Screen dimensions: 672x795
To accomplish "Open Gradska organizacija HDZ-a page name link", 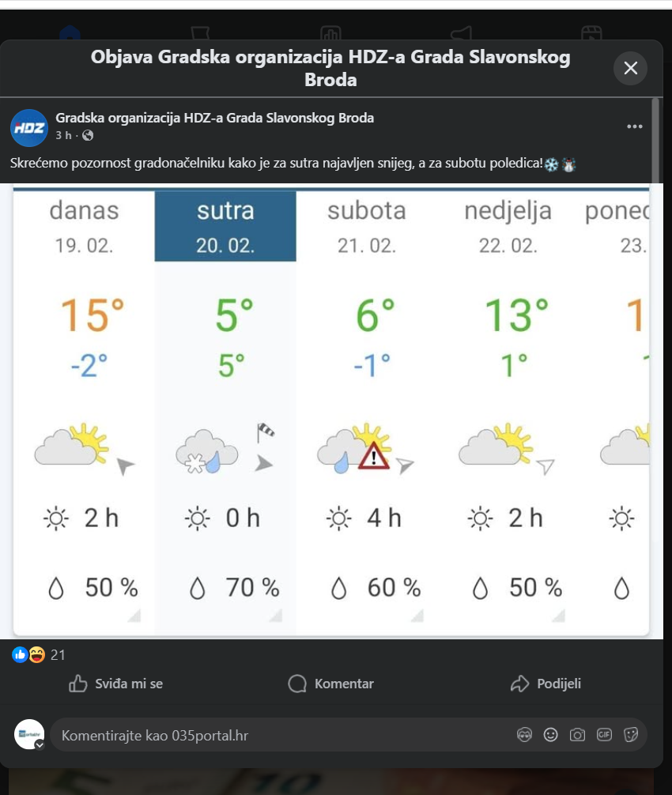I will (x=215, y=119).
